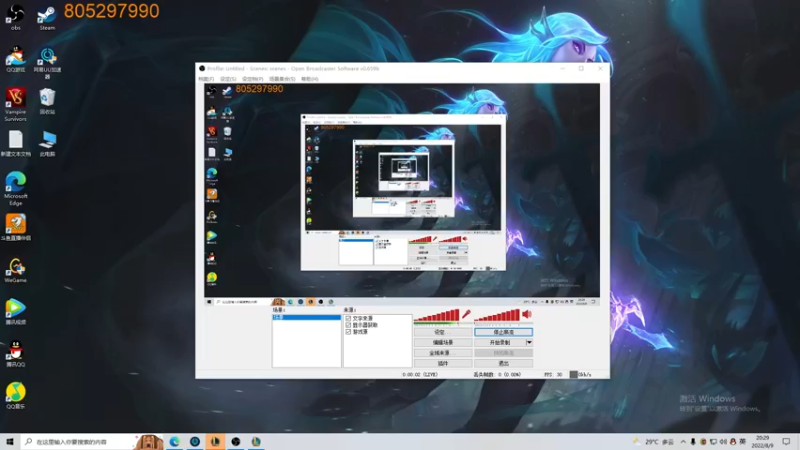
Task: Open the 腾讯视频 desktop icon
Action: [16, 312]
